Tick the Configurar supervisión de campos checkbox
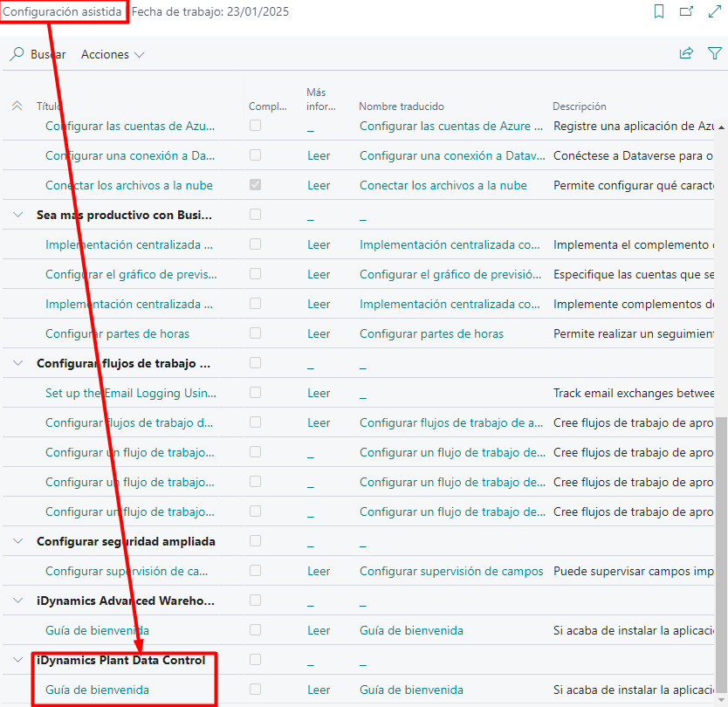The image size is (728, 707). pyautogui.click(x=255, y=571)
